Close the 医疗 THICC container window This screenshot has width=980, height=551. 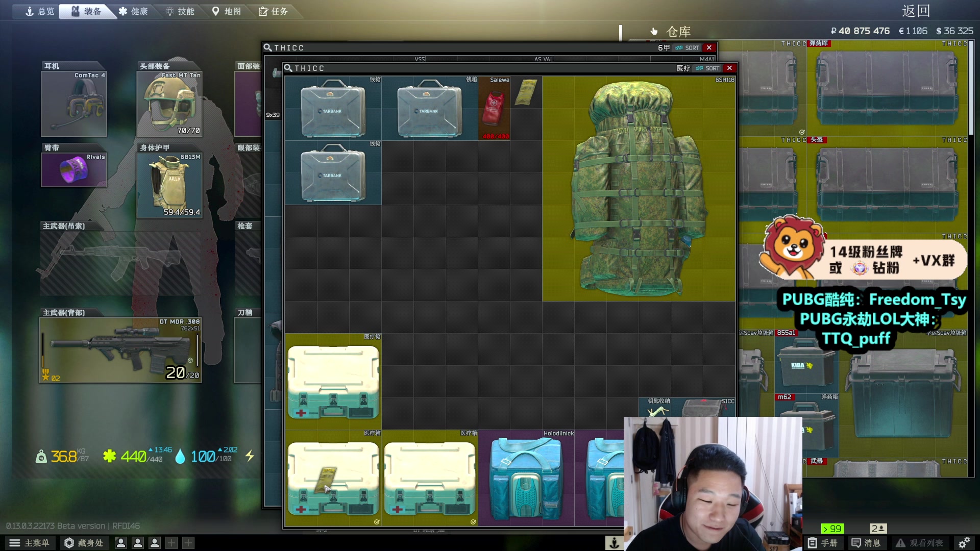[x=729, y=68]
